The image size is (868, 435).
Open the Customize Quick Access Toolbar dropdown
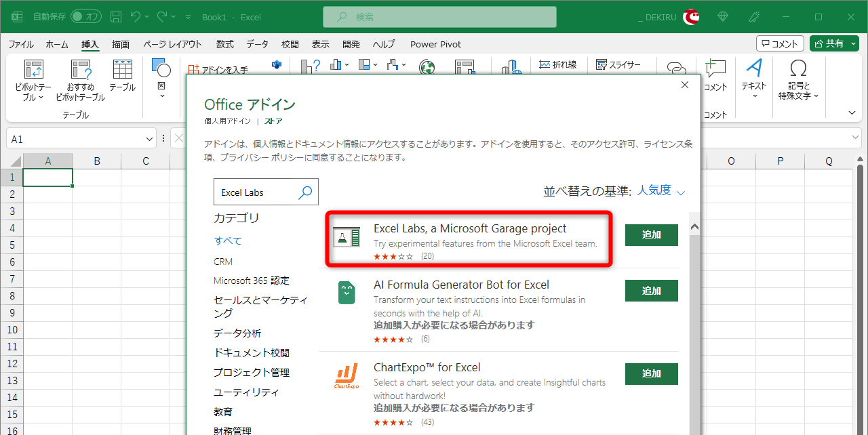pyautogui.click(x=188, y=17)
